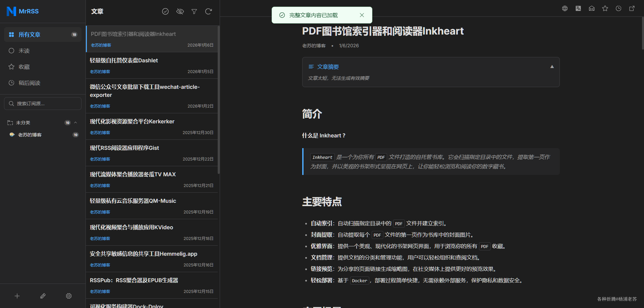Refresh the article list
The height and width of the screenshot is (308, 644).
[208, 11]
